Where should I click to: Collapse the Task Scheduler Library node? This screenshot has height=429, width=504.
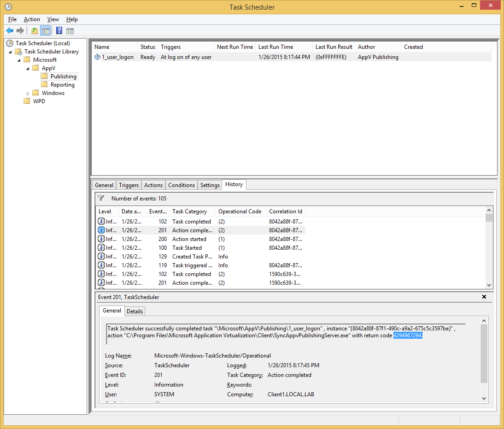10,52
